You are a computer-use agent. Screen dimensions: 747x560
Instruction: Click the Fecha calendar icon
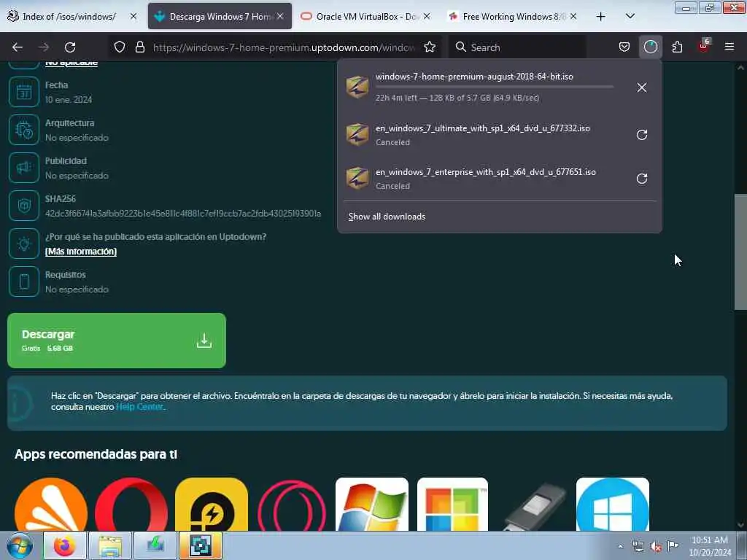point(24,92)
